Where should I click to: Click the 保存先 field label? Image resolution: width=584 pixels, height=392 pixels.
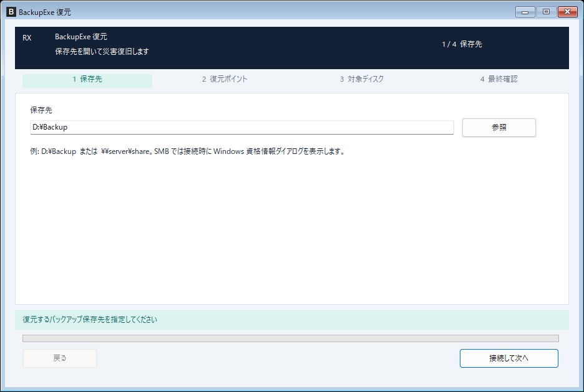coord(41,110)
